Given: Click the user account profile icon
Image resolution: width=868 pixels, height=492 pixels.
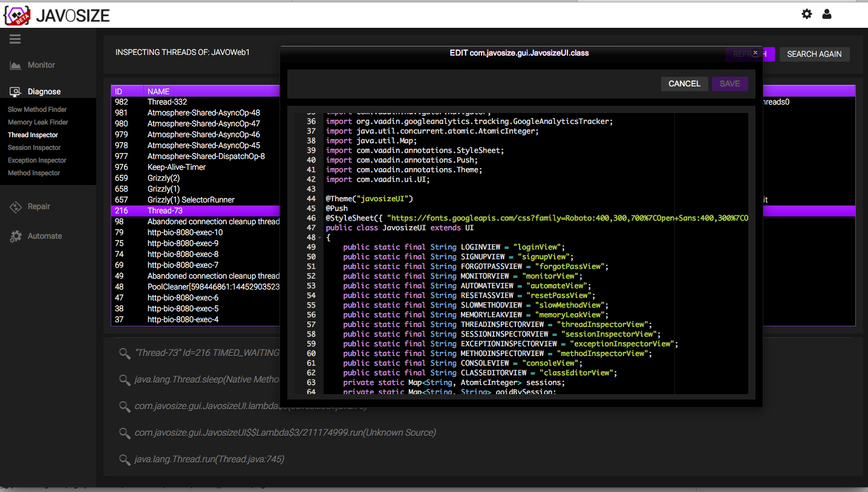Looking at the screenshot, I should (x=827, y=14).
